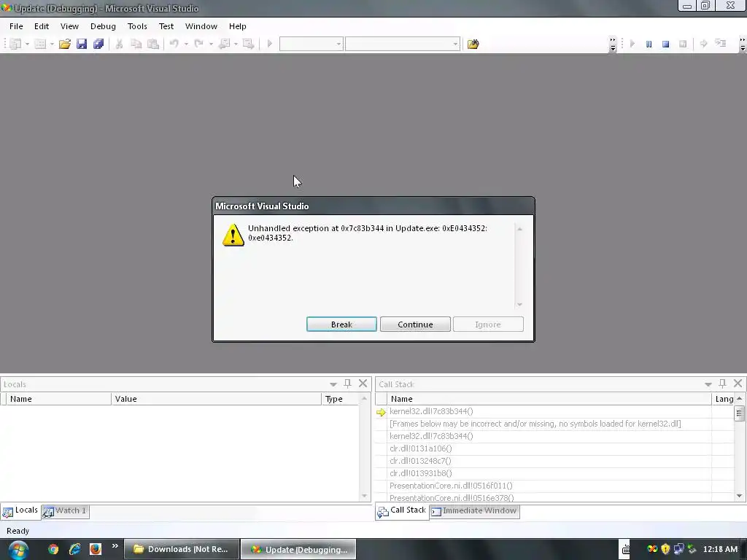Switch to the Immediate Window tab
The height and width of the screenshot is (560, 747).
tap(474, 511)
